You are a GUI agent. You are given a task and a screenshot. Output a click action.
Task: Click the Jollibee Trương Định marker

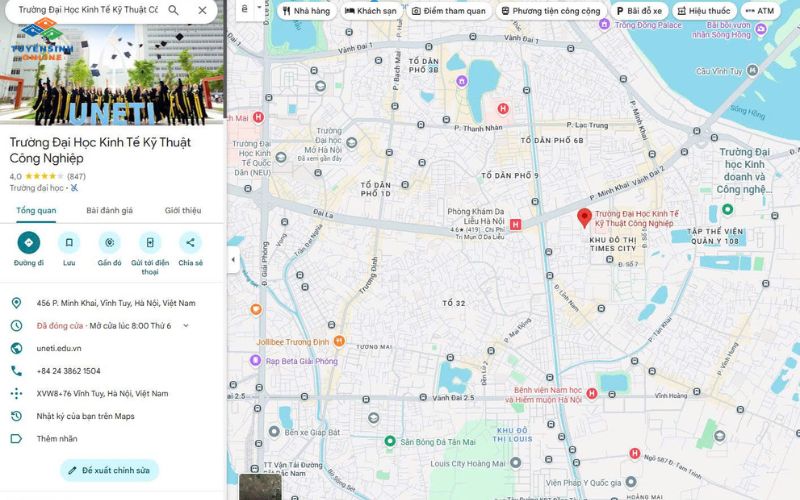pos(339,340)
